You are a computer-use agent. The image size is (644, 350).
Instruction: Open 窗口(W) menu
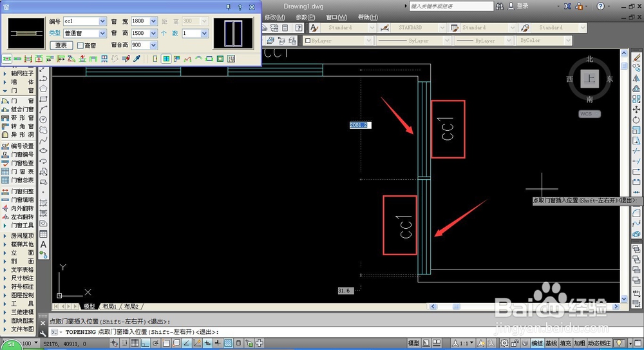point(336,17)
